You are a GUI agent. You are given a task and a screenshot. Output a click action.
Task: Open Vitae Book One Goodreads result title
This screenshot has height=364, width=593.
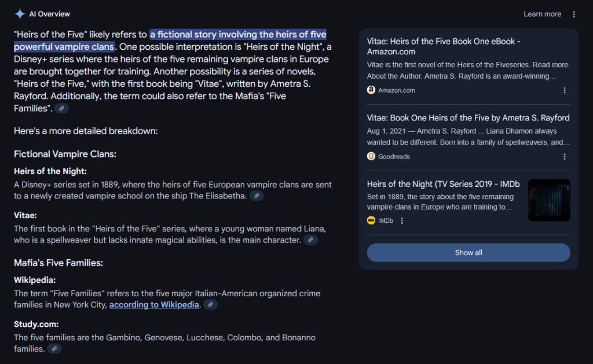468,118
